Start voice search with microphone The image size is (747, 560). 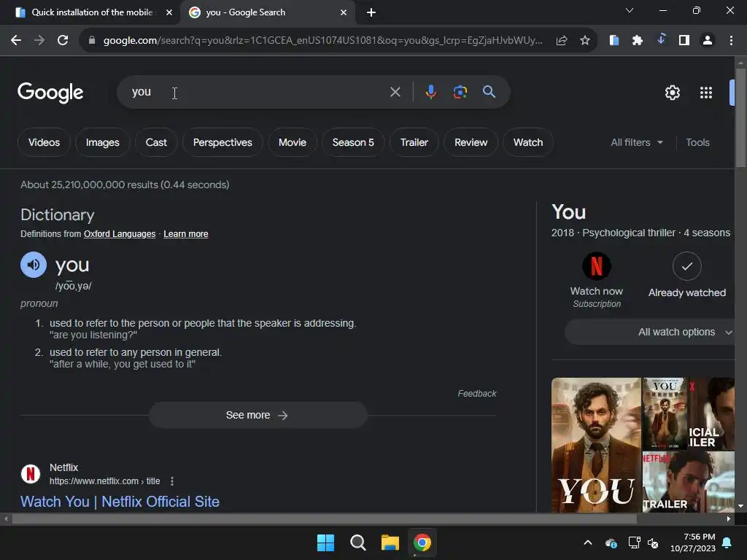(430, 92)
